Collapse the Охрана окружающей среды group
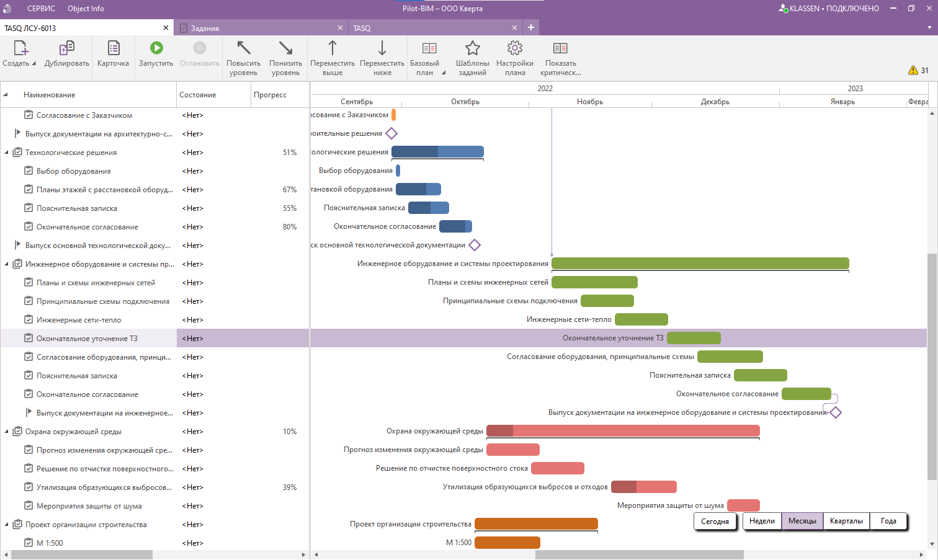Image resolution: width=938 pixels, height=560 pixels. [7, 432]
